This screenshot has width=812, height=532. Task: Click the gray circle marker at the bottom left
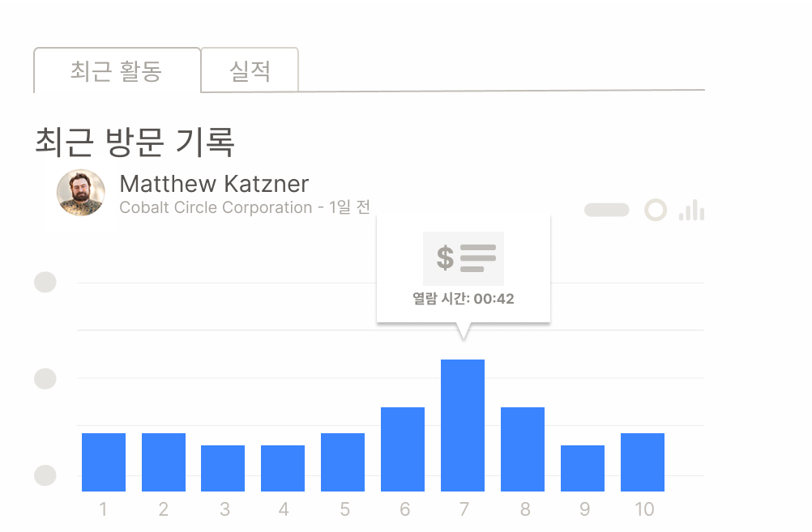click(x=45, y=476)
